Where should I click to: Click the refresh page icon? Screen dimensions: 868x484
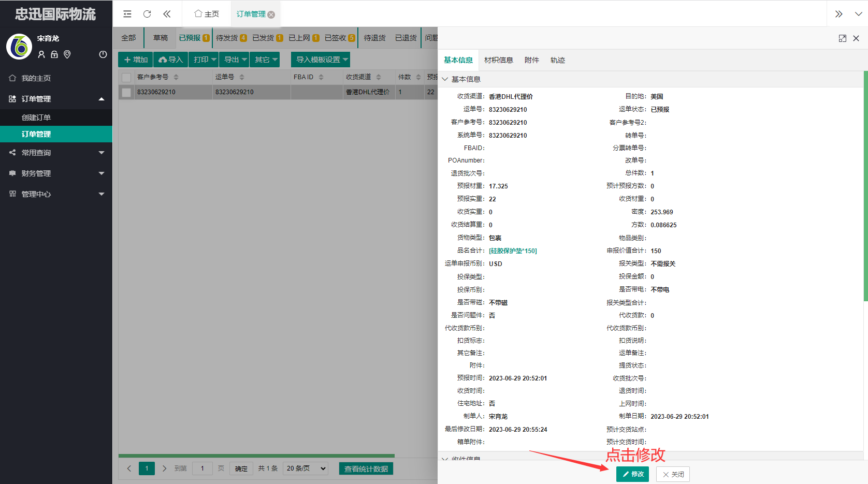[x=147, y=14]
